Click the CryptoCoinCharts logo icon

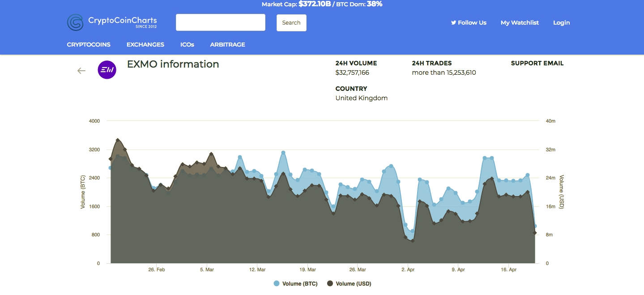click(x=75, y=22)
